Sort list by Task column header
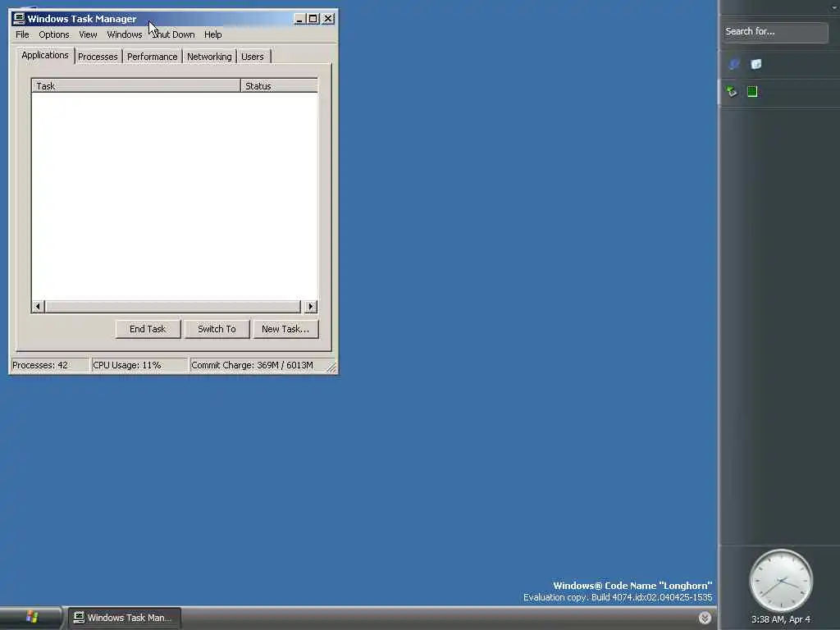 tap(136, 85)
